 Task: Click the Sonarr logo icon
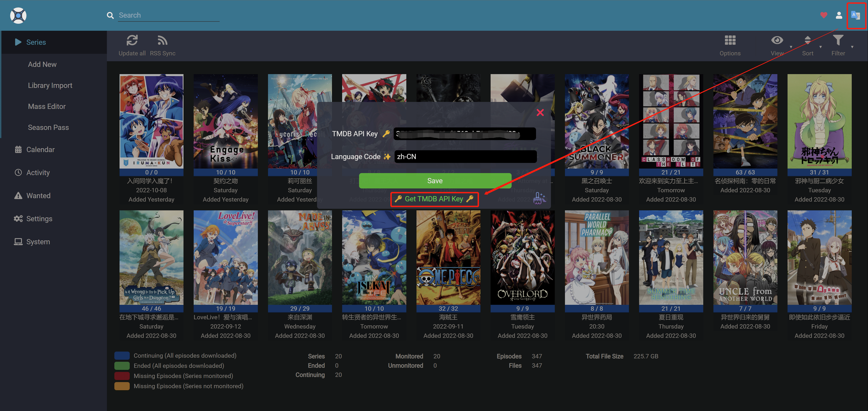18,16
